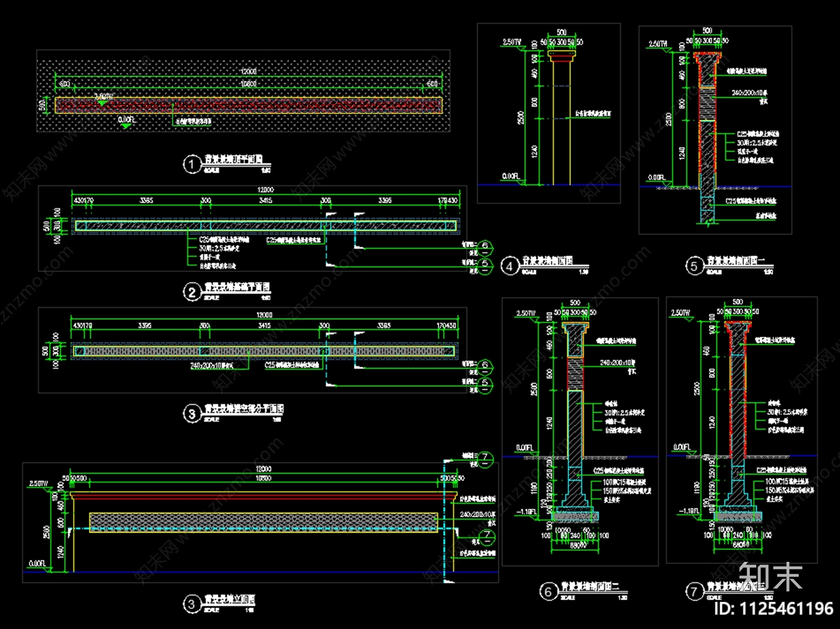Click the numbered circle 6 drawing title marker
The width and height of the screenshot is (840, 629).
click(x=548, y=592)
